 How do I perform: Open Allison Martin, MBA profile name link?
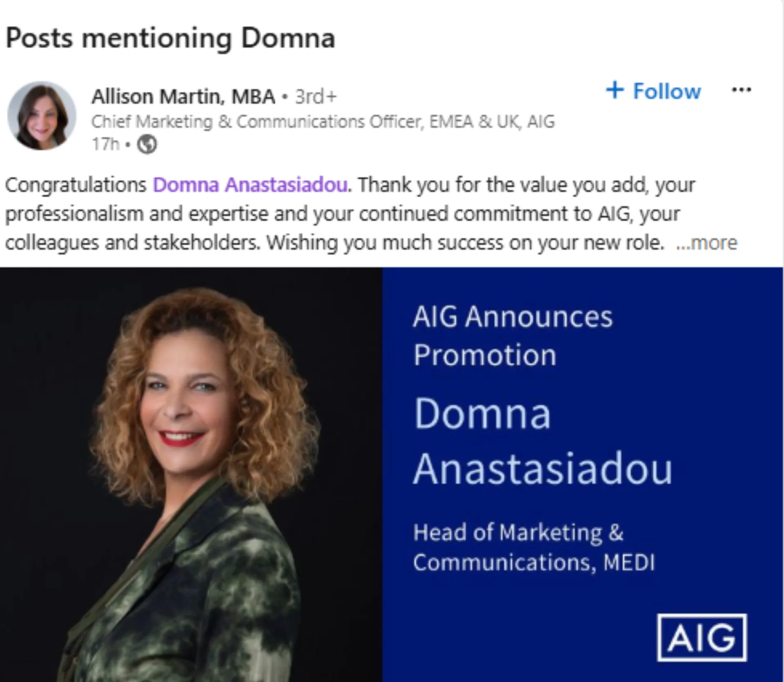(183, 97)
